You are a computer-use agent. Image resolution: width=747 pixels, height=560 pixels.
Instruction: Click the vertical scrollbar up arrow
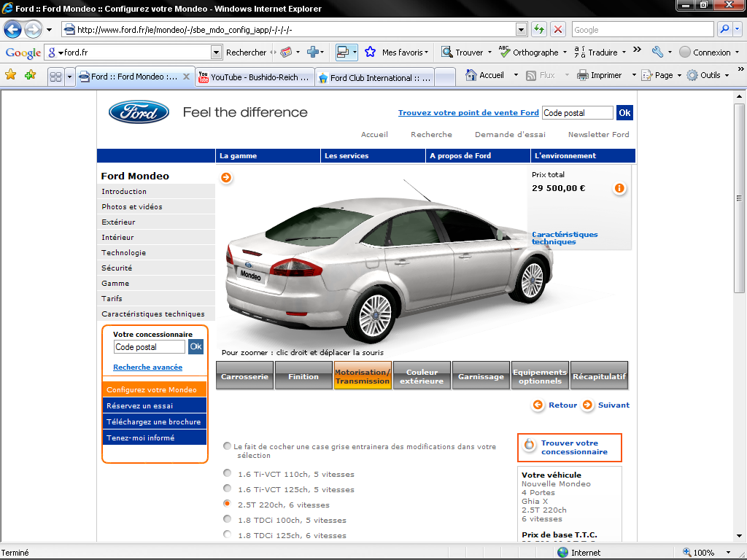click(x=740, y=96)
